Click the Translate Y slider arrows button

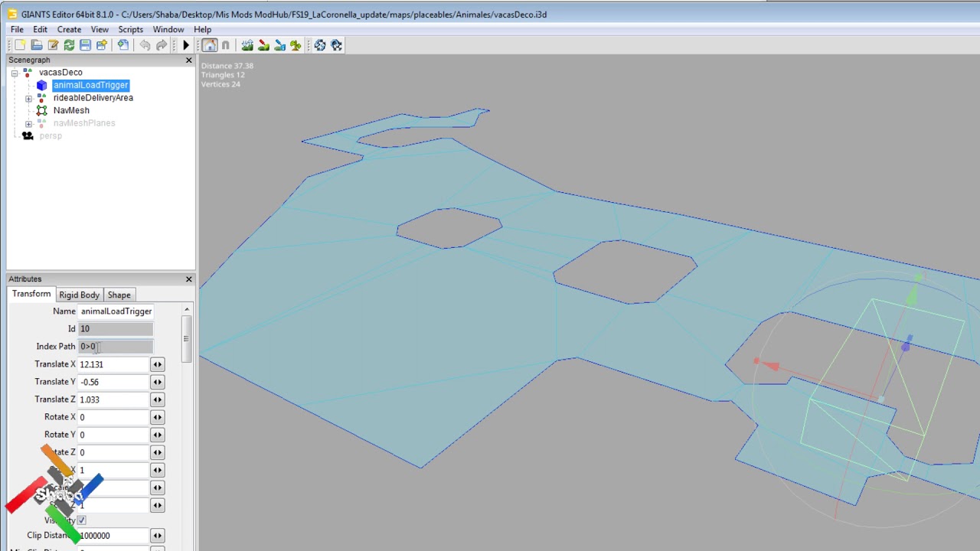157,382
